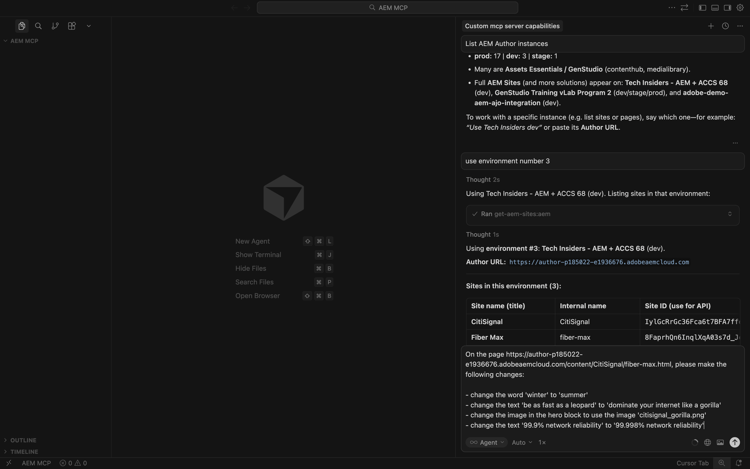Open title bar more actions ellipsis

(672, 8)
